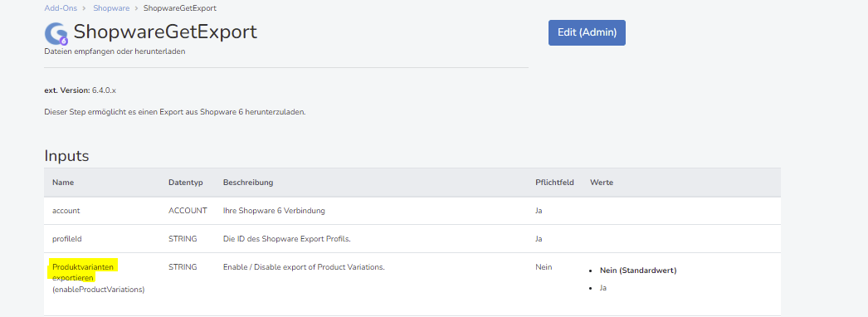This screenshot has height=317, width=868.
Task: Click the Datentyp column header
Action: (185, 182)
